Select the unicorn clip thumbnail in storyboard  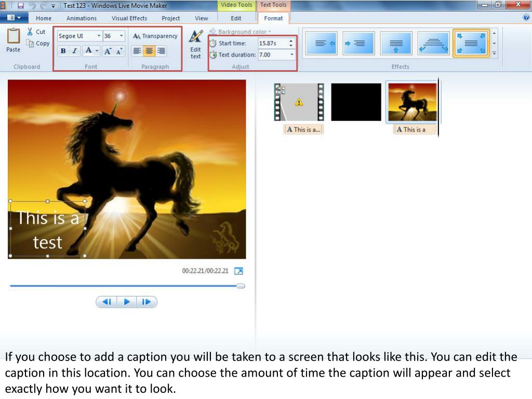click(412, 102)
